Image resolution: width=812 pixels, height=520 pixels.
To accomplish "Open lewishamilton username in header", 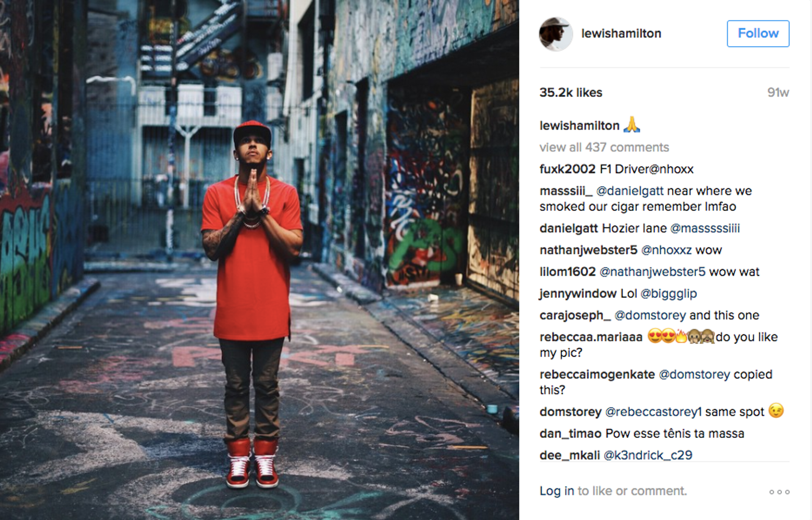I will (x=621, y=33).
